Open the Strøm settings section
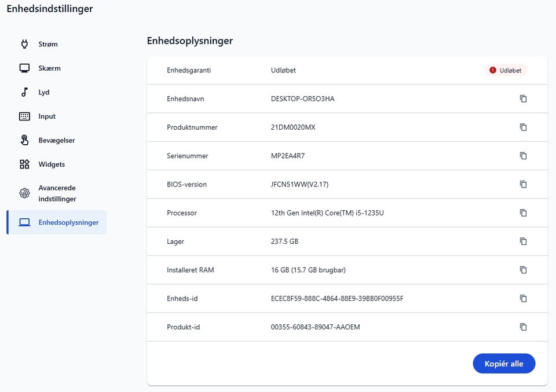 point(47,44)
